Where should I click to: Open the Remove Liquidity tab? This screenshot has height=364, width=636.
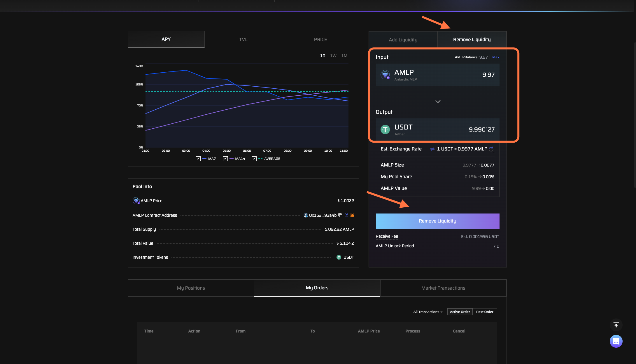tap(472, 40)
